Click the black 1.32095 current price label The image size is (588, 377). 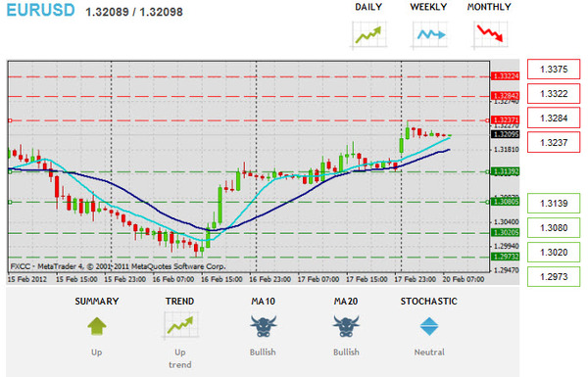click(506, 134)
